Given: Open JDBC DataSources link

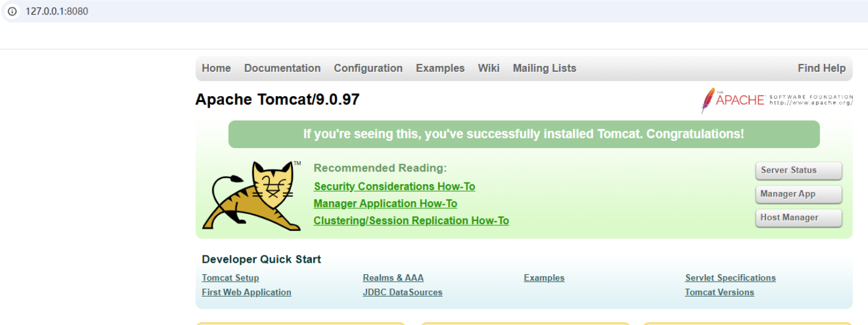Looking at the screenshot, I should (403, 292).
